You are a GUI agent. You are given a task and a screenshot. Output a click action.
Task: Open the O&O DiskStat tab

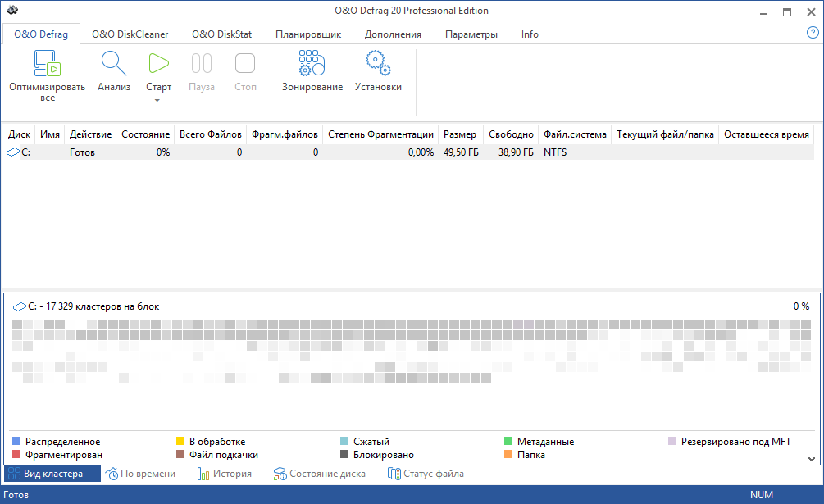pyautogui.click(x=221, y=34)
